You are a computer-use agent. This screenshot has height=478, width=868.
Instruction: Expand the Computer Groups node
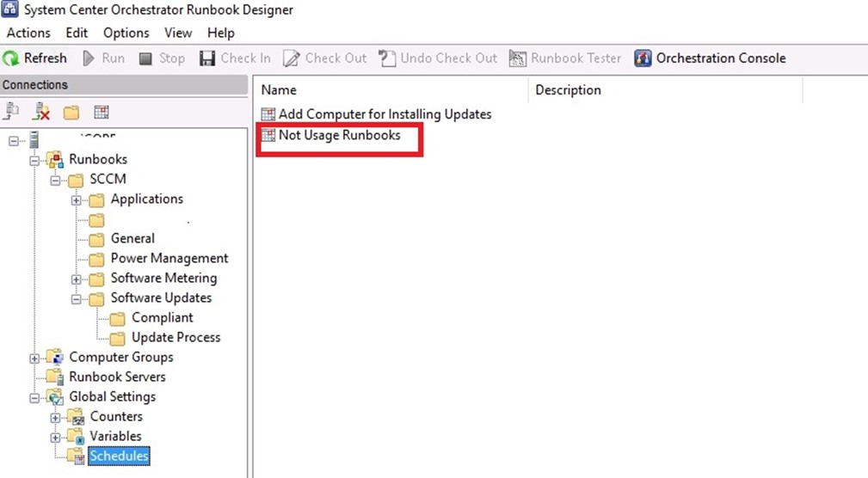click(x=34, y=358)
